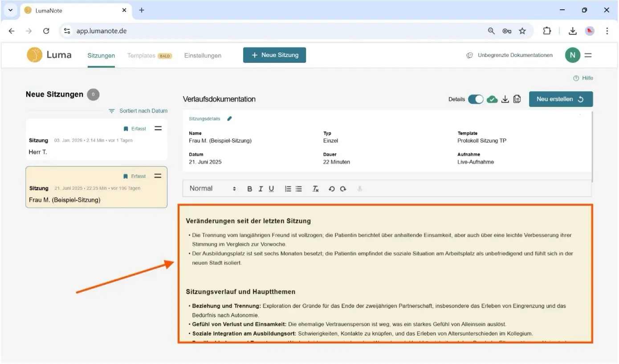Insert a numbered list in the editor
This screenshot has width=619, height=364.
pyautogui.click(x=288, y=189)
